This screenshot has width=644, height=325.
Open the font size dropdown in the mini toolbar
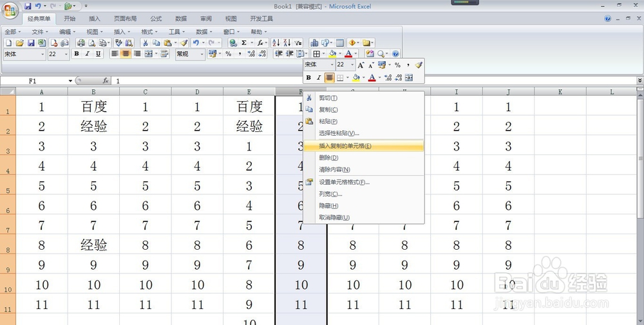pos(352,65)
